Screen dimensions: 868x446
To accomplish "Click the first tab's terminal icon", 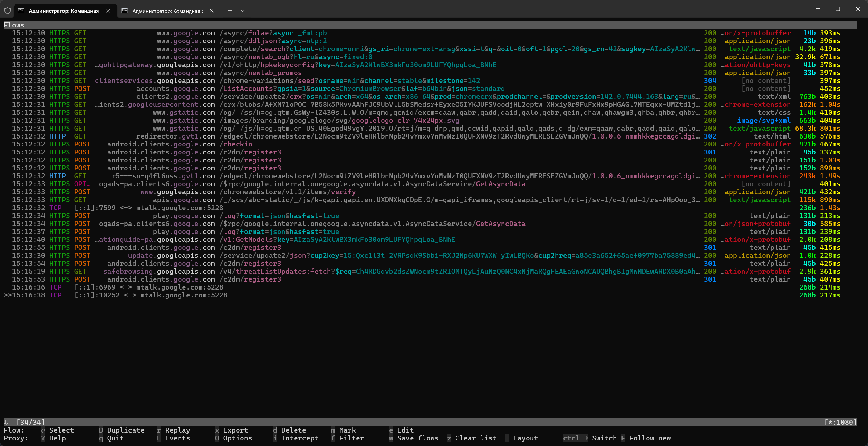I will point(21,11).
